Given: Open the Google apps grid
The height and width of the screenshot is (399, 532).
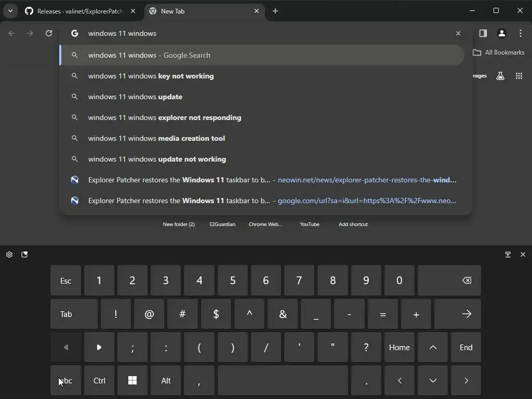Looking at the screenshot, I should 518,76.
